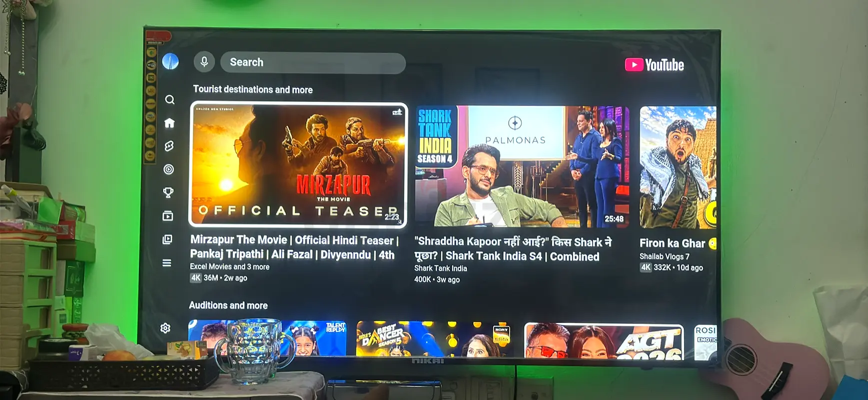Click the "400K • 3w ago" view count
This screenshot has width=868, height=400.
click(437, 279)
